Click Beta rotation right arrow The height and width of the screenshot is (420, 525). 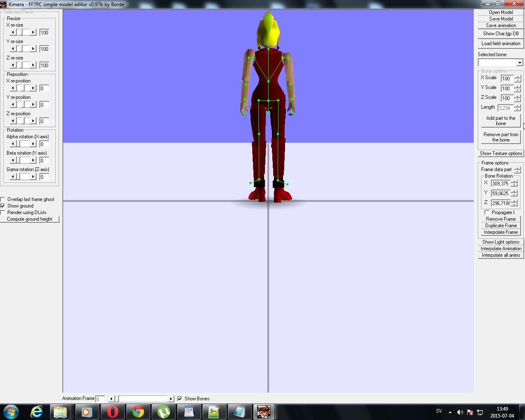point(33,160)
